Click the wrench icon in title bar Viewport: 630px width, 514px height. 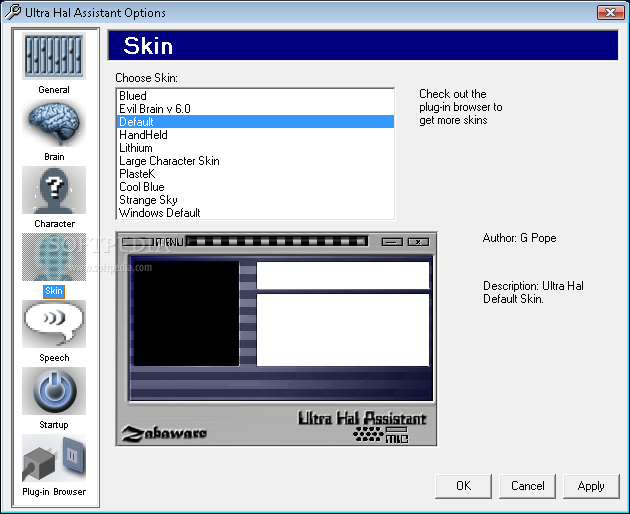(x=12, y=12)
